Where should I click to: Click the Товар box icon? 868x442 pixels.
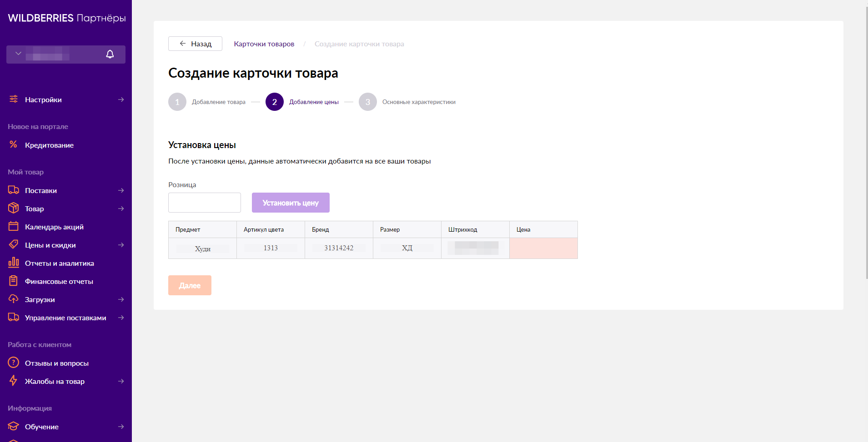coord(14,208)
